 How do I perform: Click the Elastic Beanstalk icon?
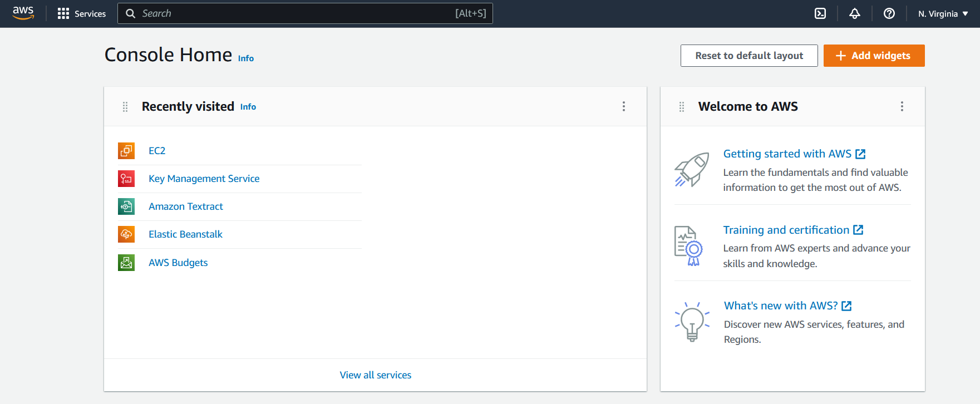(x=126, y=234)
